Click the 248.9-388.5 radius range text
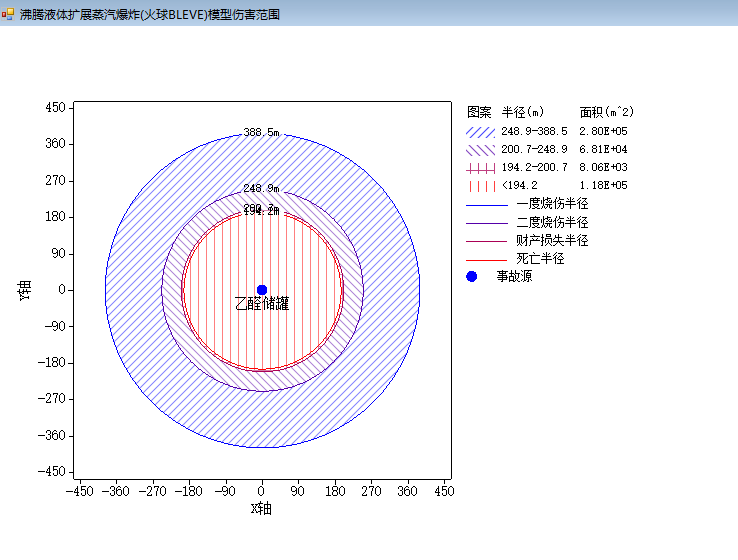 click(534, 131)
